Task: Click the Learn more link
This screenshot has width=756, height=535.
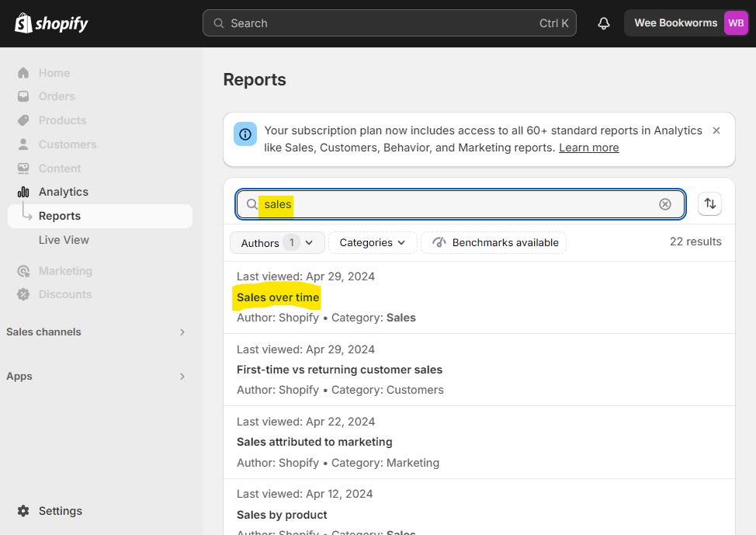Action: [x=588, y=148]
